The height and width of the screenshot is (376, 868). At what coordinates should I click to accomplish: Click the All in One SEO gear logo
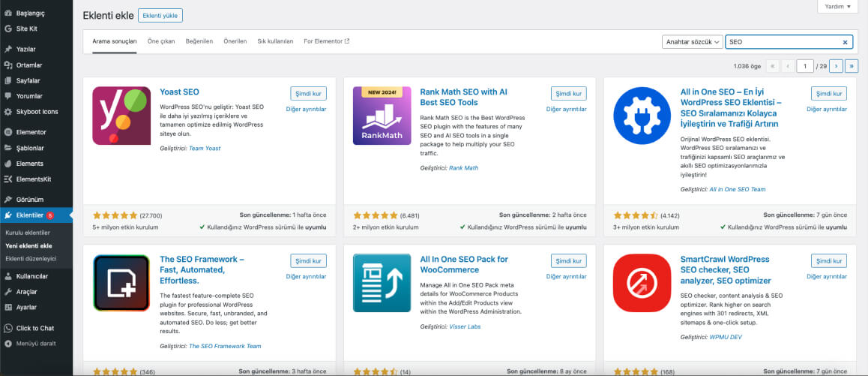(642, 116)
